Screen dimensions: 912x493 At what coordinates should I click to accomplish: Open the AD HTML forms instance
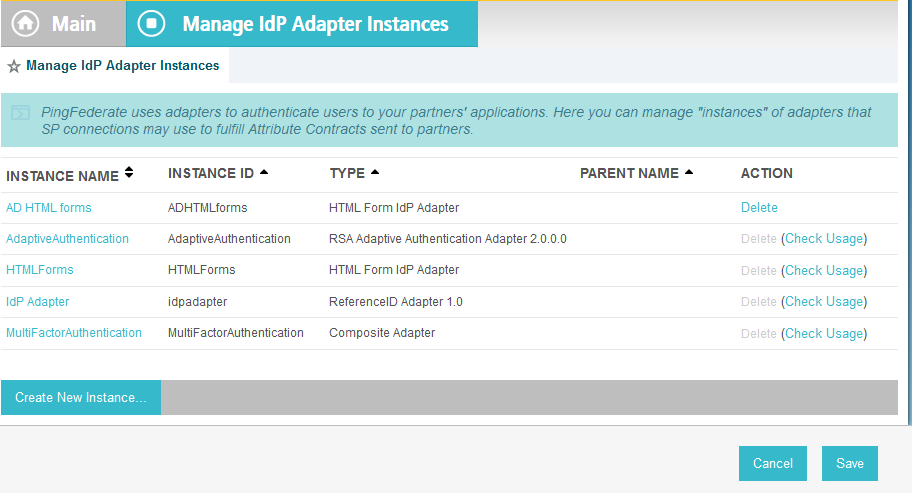click(x=49, y=208)
